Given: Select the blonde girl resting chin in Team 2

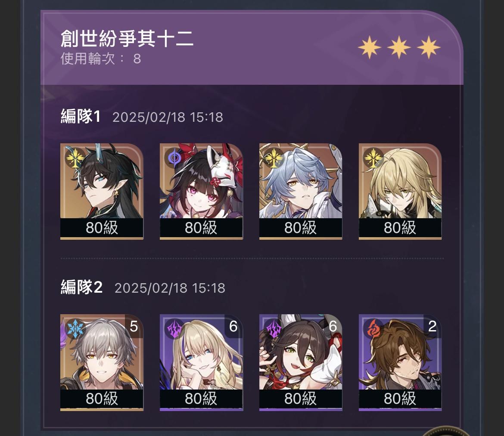Looking at the screenshot, I should coord(201,362).
